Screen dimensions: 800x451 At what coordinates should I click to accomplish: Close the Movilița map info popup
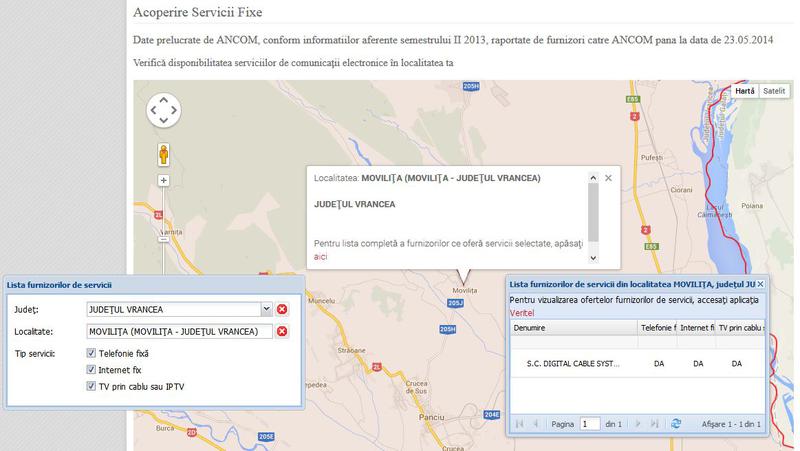pos(608,178)
